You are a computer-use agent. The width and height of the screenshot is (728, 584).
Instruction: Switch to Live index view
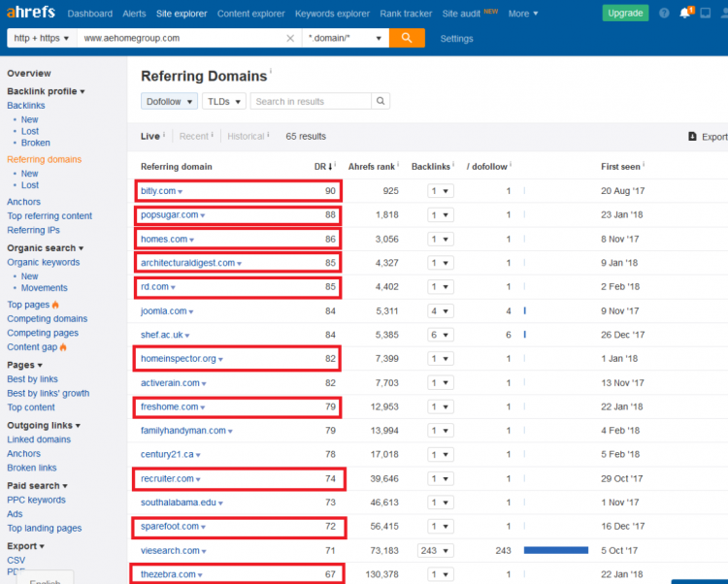149,137
